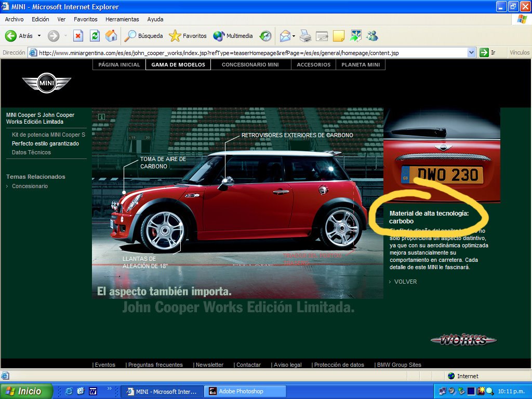Screen dimensions: 532x399
Task: Open Concesionario related link
Action: point(30,186)
